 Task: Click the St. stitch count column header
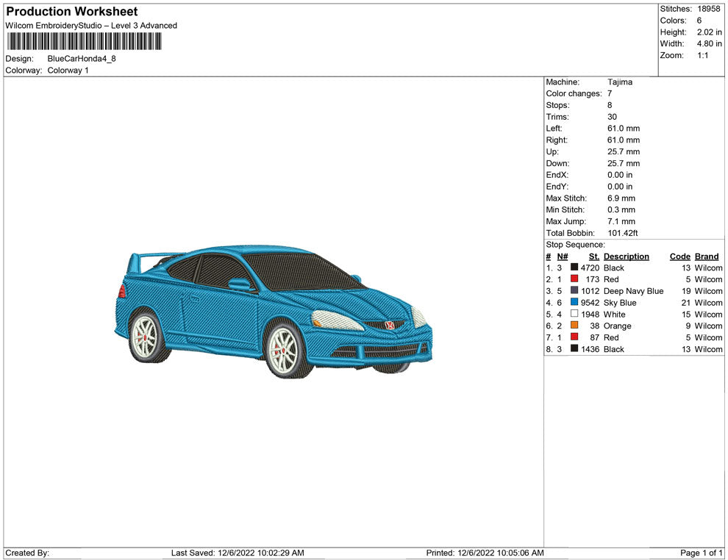click(594, 256)
